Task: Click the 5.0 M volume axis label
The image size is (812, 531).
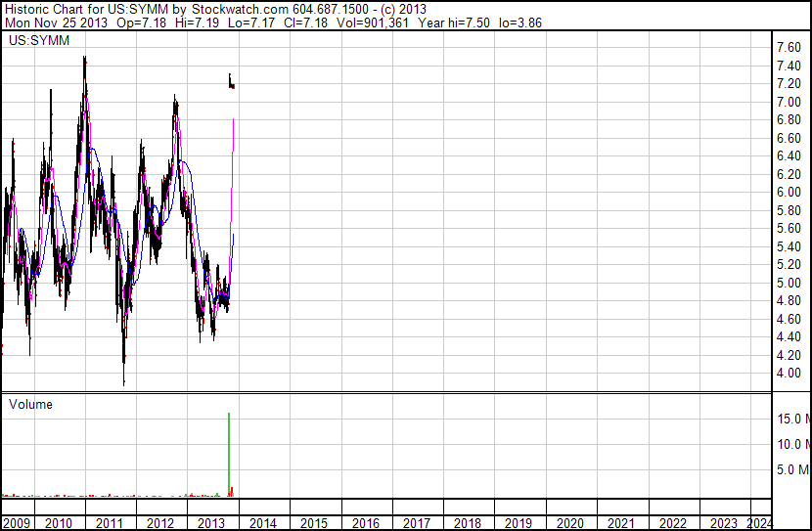Action: pyautogui.click(x=793, y=469)
